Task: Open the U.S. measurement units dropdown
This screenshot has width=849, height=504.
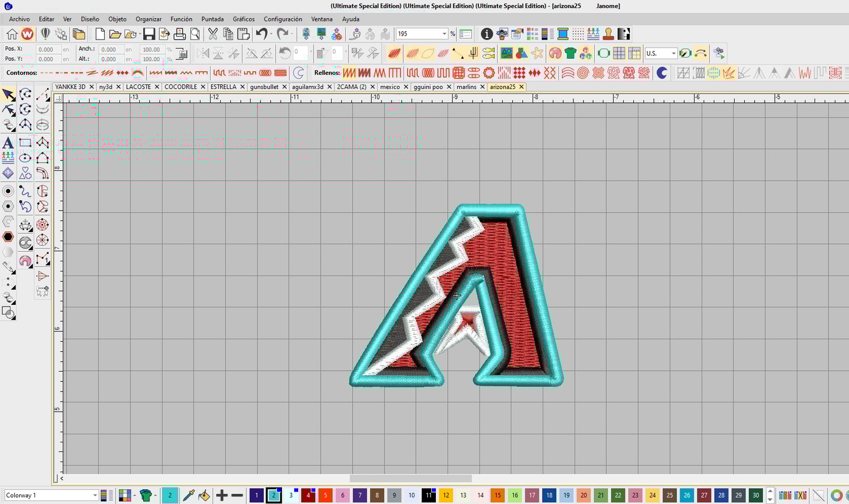Action: coord(674,53)
